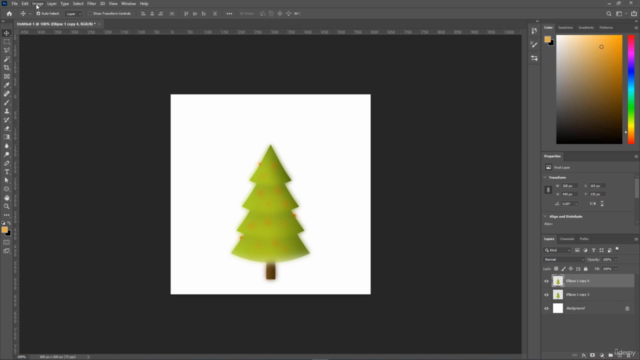Image resolution: width=640 pixels, height=360 pixels.
Task: Switch to the Swatches tab
Action: (x=565, y=28)
